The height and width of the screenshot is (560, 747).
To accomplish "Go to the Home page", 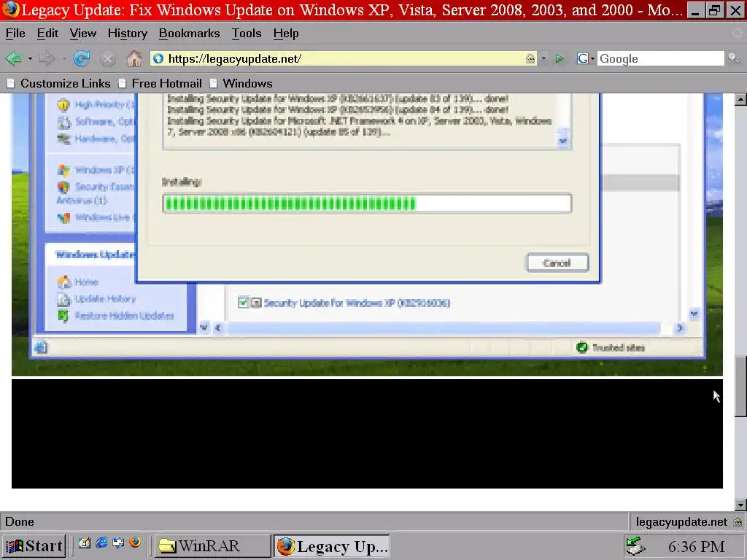I will [134, 58].
